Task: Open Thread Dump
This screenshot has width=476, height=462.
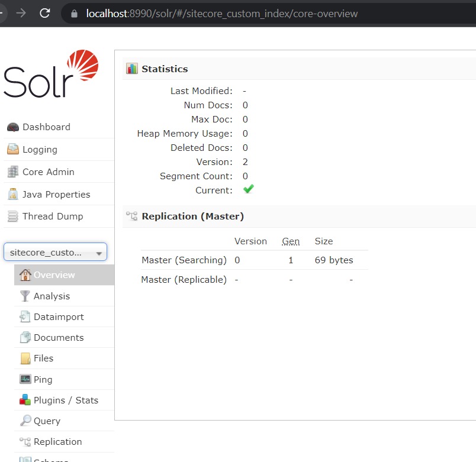Action: pos(53,217)
